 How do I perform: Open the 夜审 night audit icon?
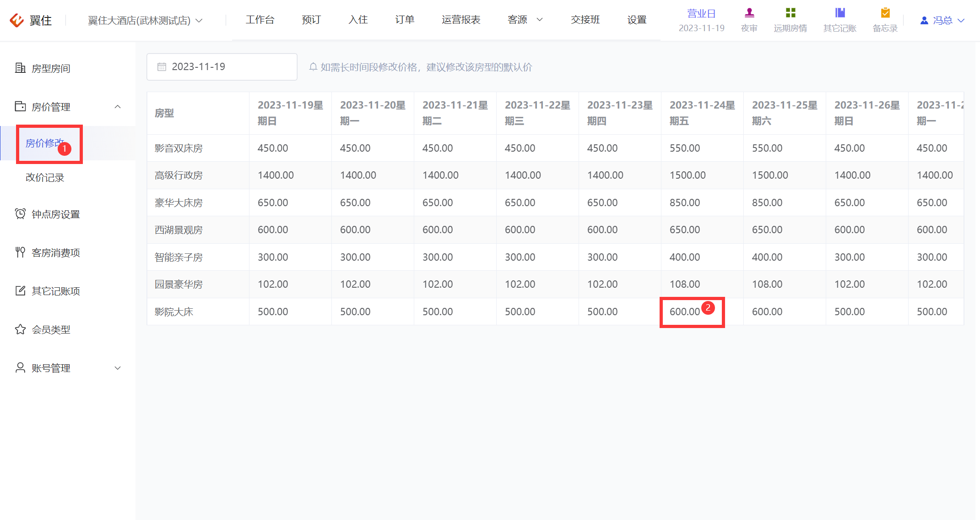749,13
